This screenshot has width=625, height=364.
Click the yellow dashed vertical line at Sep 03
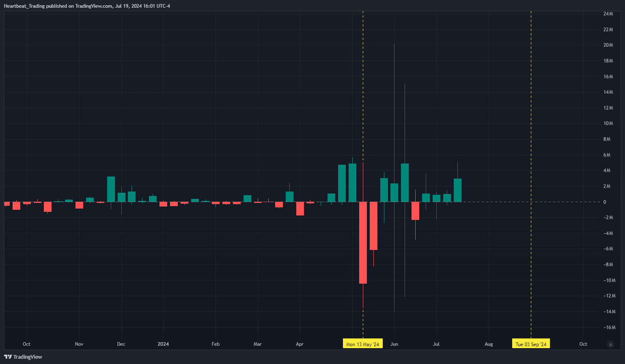click(x=531, y=174)
